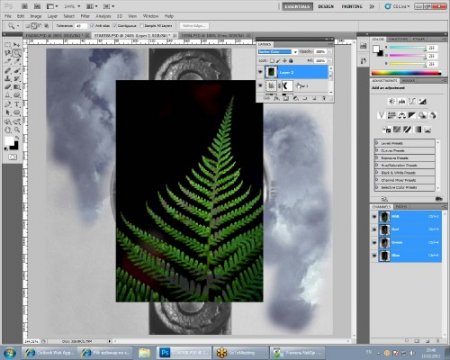
Task: Open the Filter menu
Action: click(85, 16)
